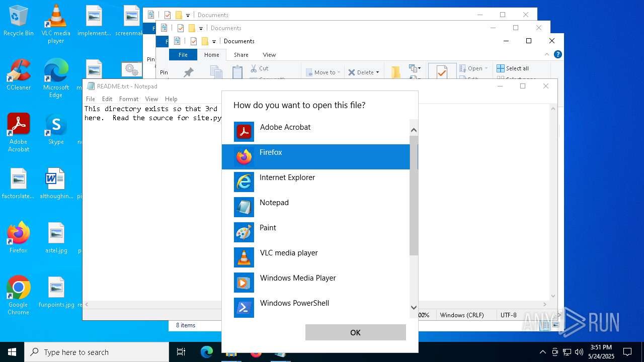Screen dimensions: 644x362
Task: Open Explorer Help question mark icon
Action: (557, 54)
